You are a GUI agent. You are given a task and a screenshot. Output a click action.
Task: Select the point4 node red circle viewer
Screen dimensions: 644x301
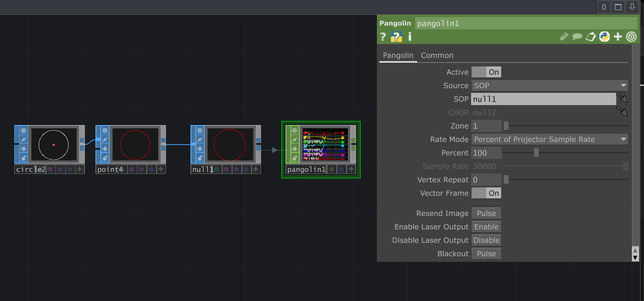[135, 145]
